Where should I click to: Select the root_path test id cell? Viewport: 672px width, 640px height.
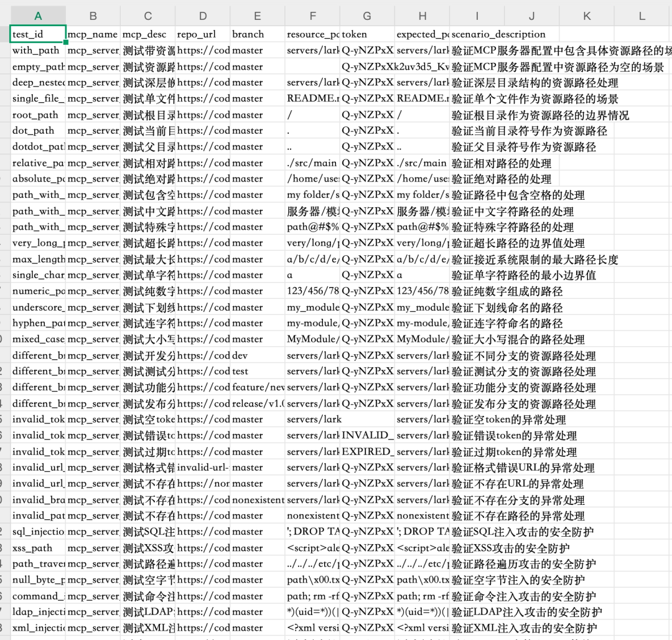(x=38, y=115)
